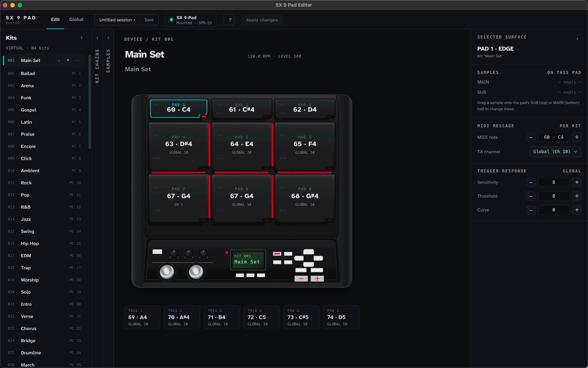588x368 pixels.
Task: Click the Threshold value field
Action: click(554, 196)
